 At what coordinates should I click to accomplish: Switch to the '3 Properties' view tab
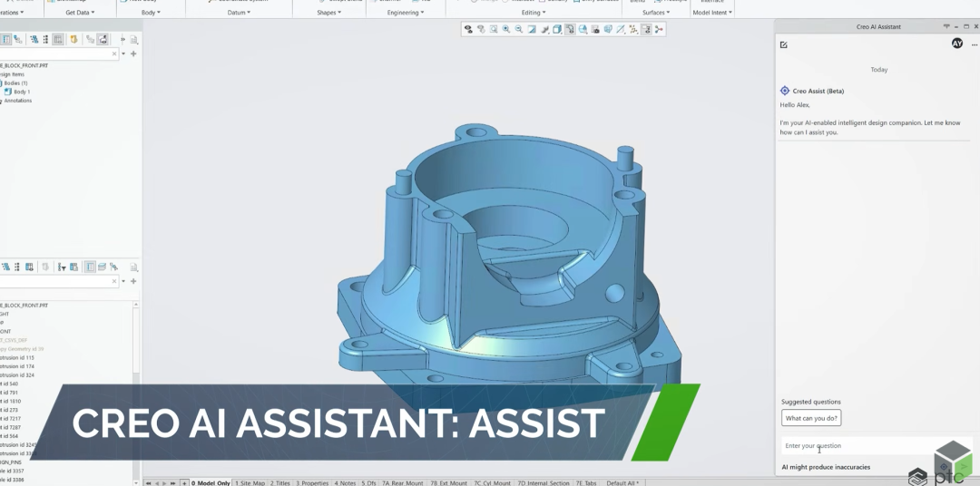pos(312,483)
